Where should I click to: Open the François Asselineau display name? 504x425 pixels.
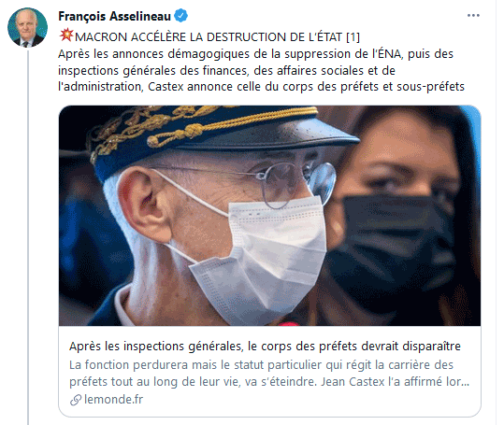point(114,16)
